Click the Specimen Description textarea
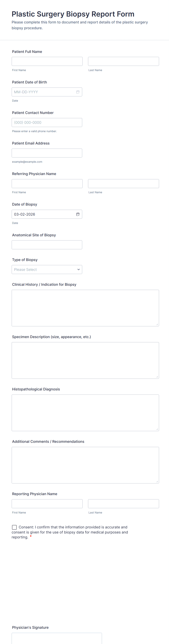 tap(85, 360)
